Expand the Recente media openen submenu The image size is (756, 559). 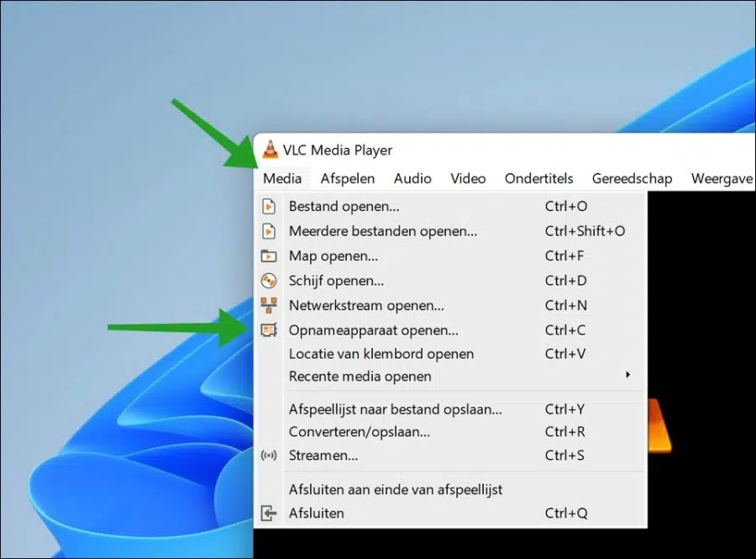pyautogui.click(x=450, y=377)
